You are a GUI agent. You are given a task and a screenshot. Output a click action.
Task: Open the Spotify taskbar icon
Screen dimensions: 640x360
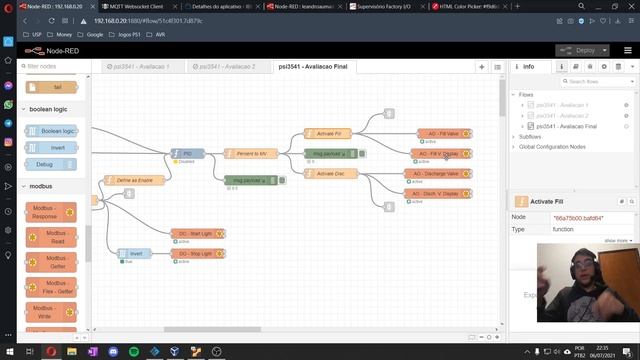click(x=134, y=351)
